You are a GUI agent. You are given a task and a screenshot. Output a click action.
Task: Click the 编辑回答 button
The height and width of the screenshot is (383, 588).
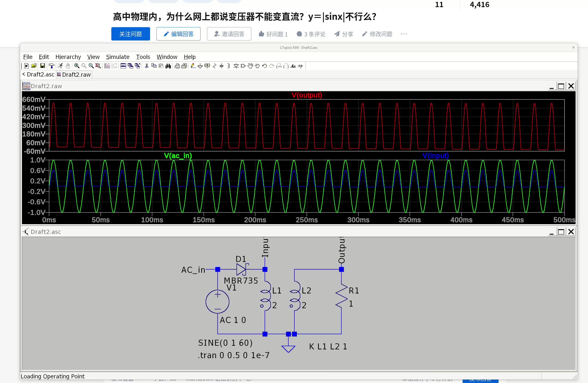coord(178,34)
